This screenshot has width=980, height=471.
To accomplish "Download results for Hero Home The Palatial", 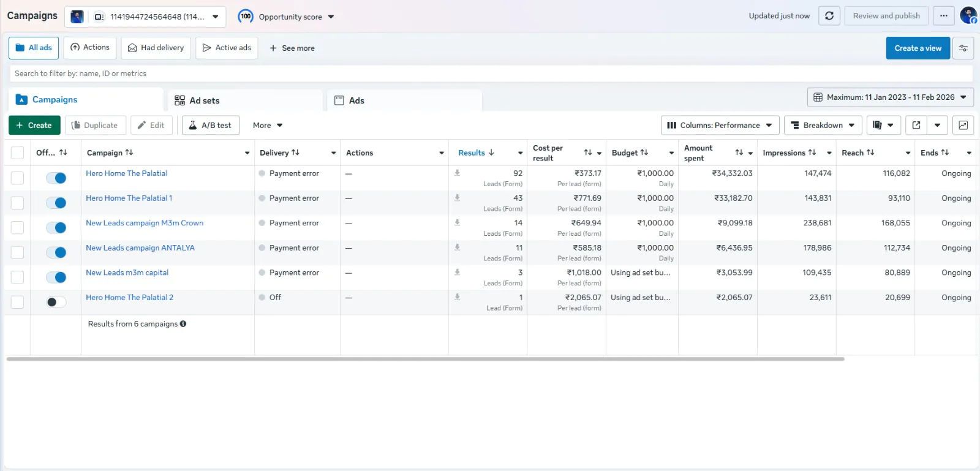I will [458, 173].
